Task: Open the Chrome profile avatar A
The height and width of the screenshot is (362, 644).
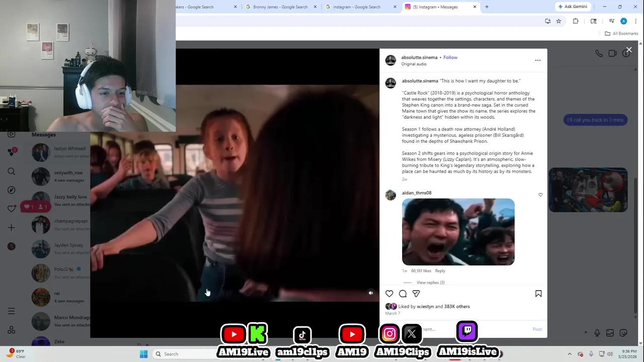Action: click(624, 21)
